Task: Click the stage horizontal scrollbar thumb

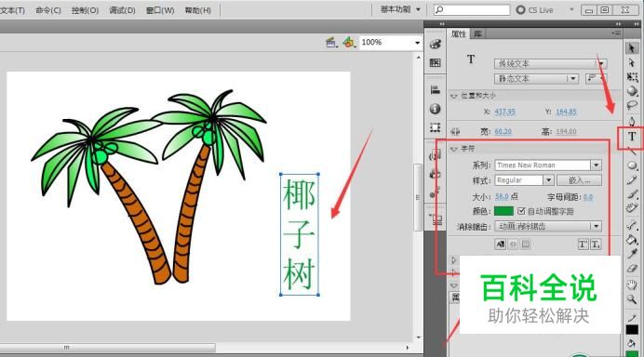Action: pyautogui.click(x=107, y=348)
